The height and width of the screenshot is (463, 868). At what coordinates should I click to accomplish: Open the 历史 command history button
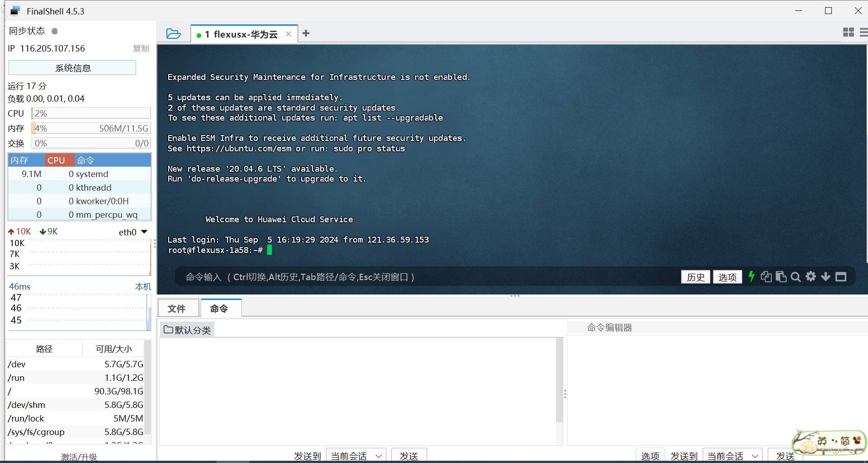click(695, 277)
